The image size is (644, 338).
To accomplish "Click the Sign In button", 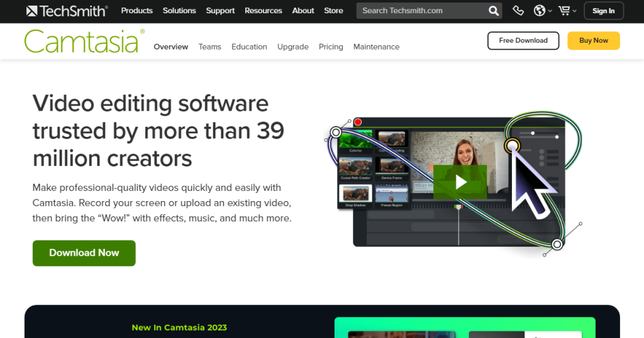I will click(x=603, y=11).
